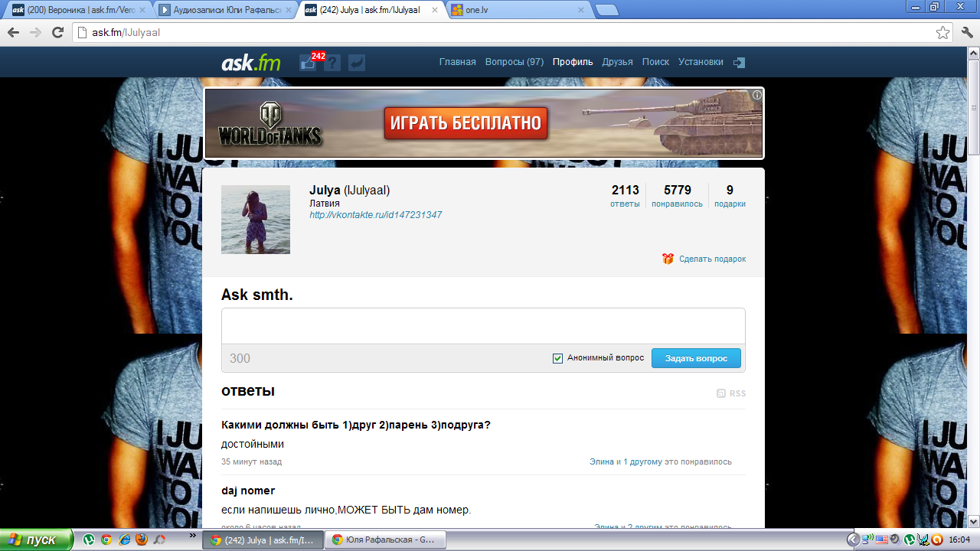Click the Задать вопрос button
This screenshot has height=551, width=980.
pyautogui.click(x=696, y=358)
